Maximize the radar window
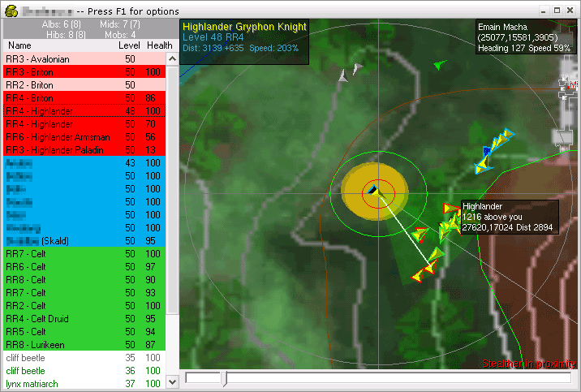 pos(557,11)
